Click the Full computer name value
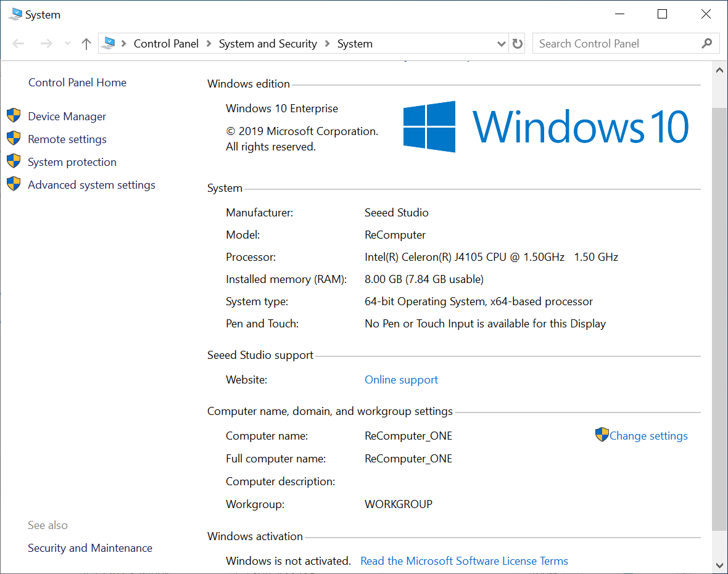 click(x=408, y=459)
